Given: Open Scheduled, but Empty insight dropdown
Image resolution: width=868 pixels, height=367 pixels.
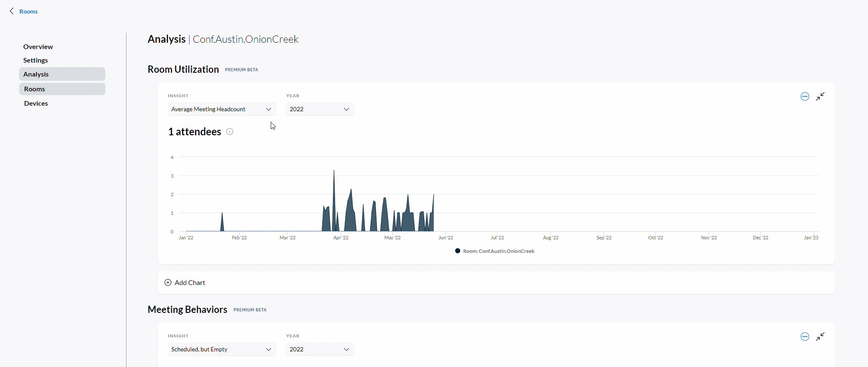Looking at the screenshot, I should [x=222, y=349].
